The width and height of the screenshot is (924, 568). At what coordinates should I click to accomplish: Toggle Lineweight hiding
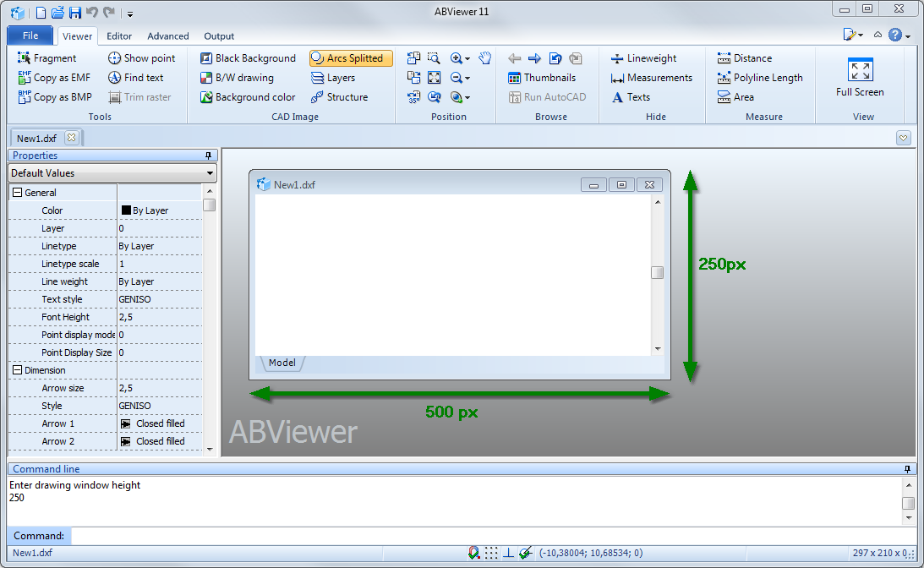643,57
